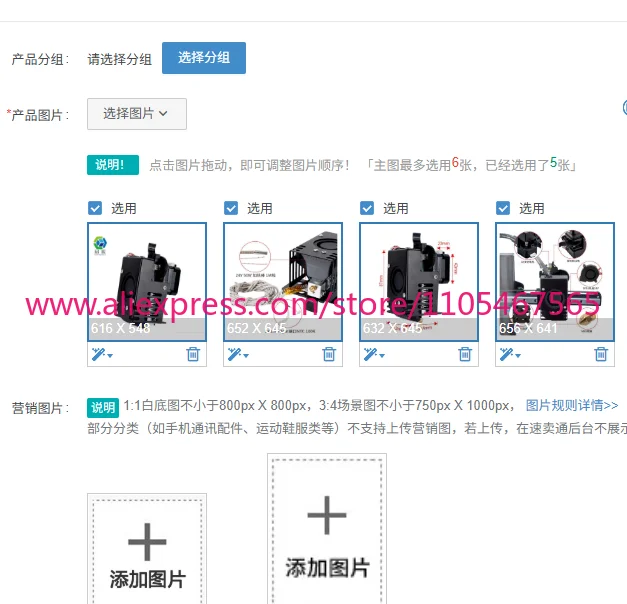This screenshot has width=627, height=604.
Task: Delete the 616 X 548 image with trash icon
Action: [x=193, y=354]
